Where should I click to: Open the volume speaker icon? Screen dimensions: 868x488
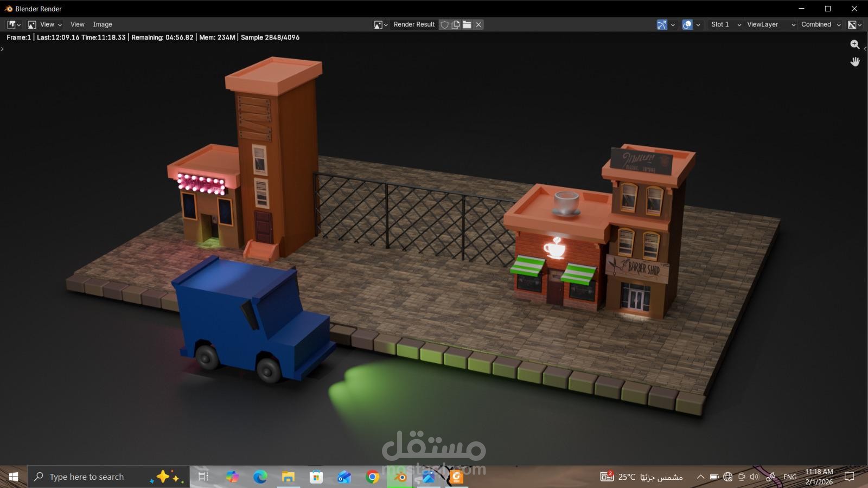point(754,477)
